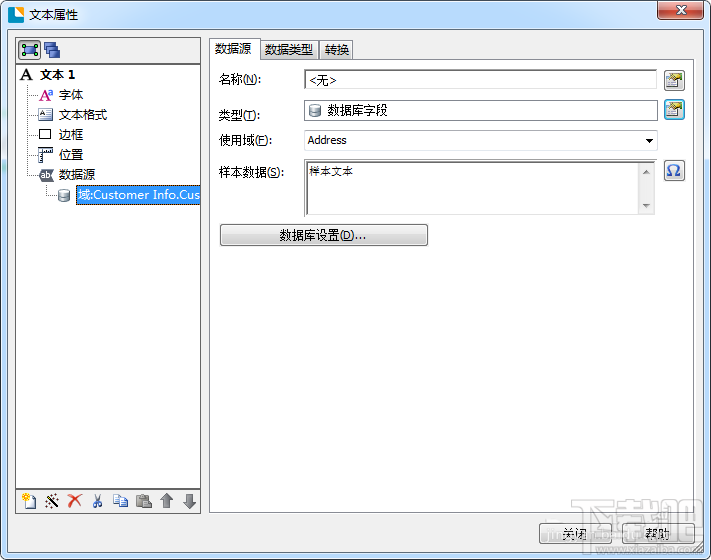Open the 文本格式 tree item

83,115
